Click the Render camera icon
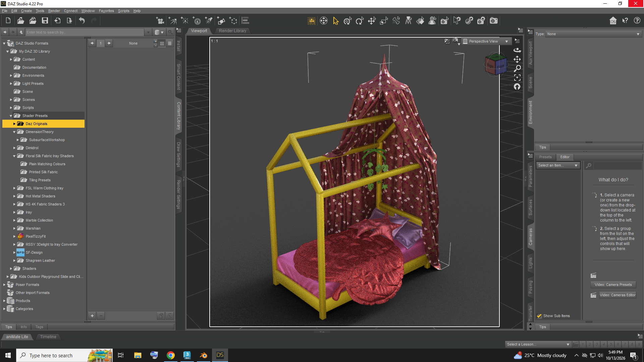 pos(493,21)
